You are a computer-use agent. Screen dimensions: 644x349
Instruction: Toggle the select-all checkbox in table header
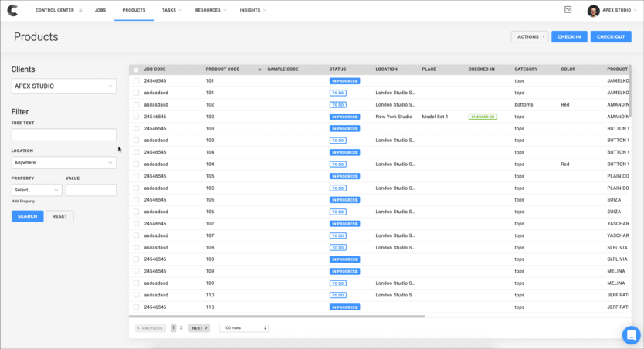(137, 69)
